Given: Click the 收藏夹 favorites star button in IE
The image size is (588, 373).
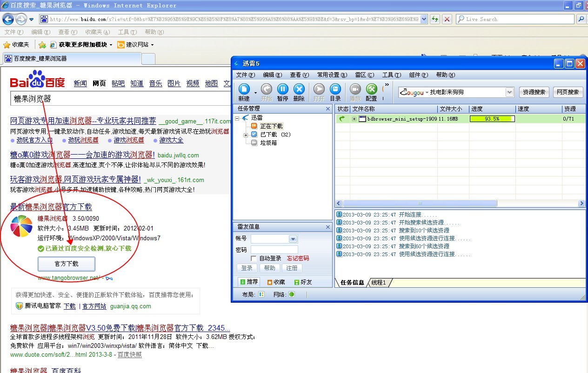Looking at the screenshot, I should [17, 45].
